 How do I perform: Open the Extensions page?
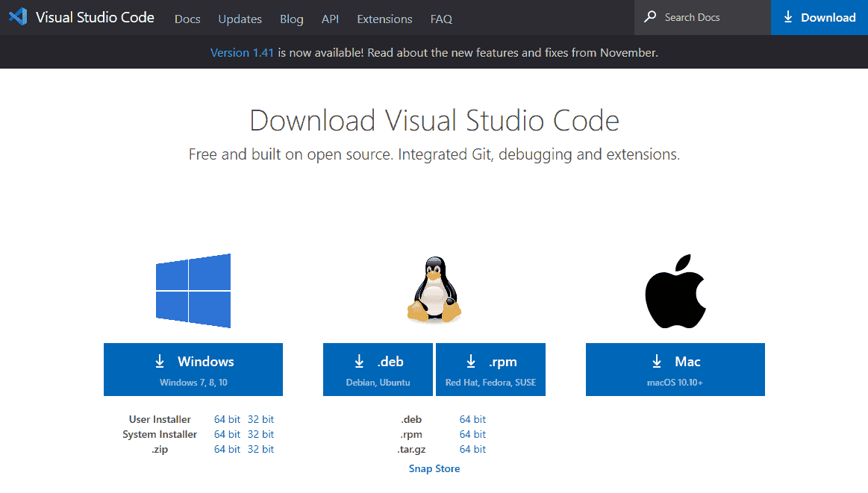[x=384, y=19]
